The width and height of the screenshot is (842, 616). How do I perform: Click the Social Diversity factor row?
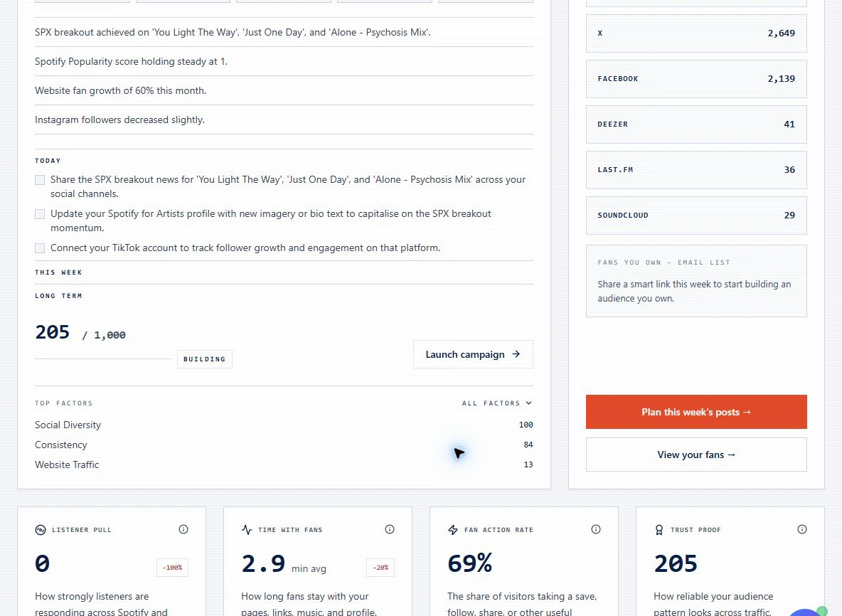pyautogui.click(x=284, y=425)
